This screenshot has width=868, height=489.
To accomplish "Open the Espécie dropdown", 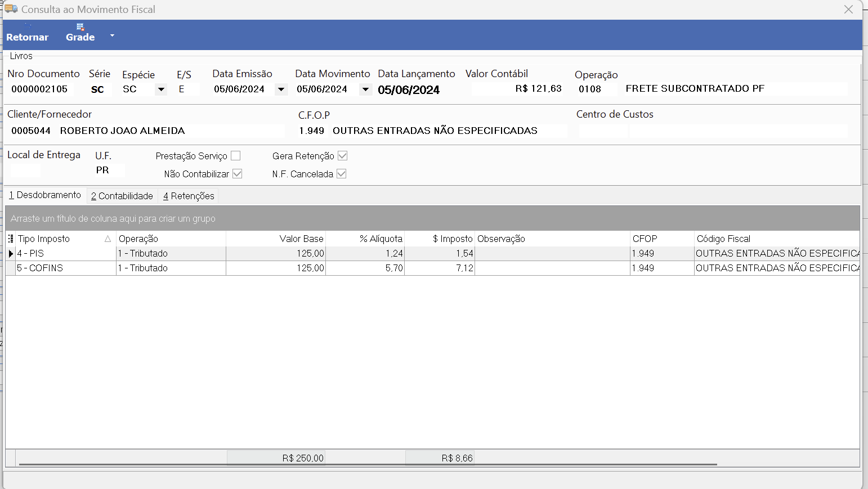I will (161, 89).
